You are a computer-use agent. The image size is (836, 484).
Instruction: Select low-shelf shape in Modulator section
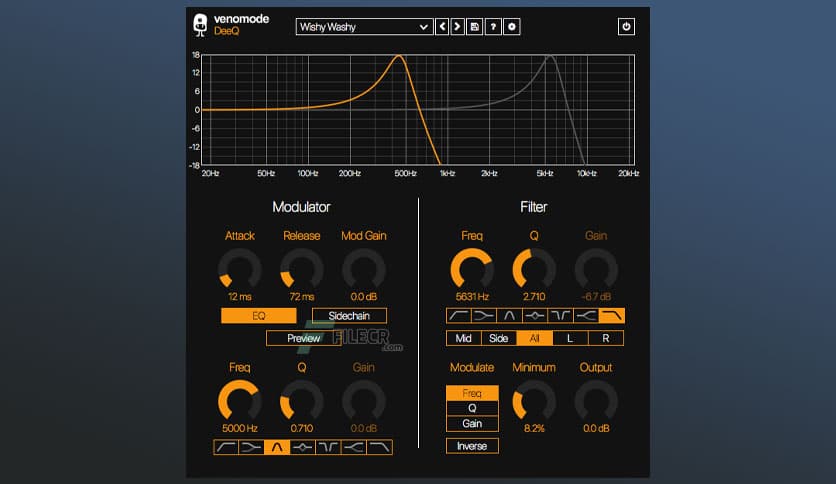pyautogui.click(x=252, y=447)
